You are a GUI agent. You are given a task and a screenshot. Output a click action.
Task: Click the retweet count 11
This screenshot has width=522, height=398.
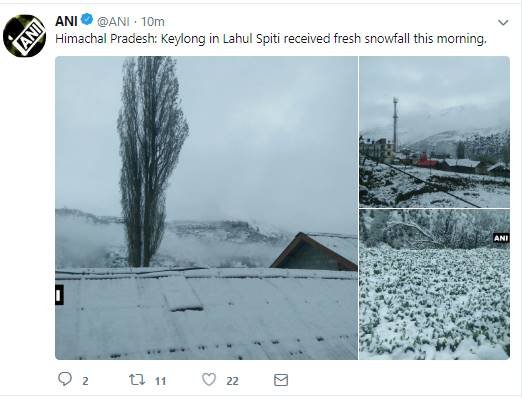[x=160, y=381]
